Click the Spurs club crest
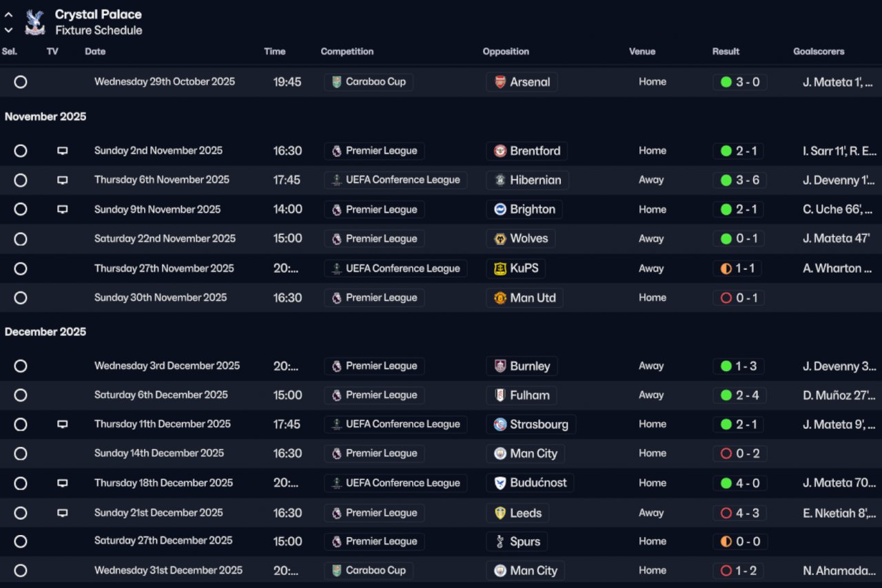The width and height of the screenshot is (882, 588). pos(500,541)
